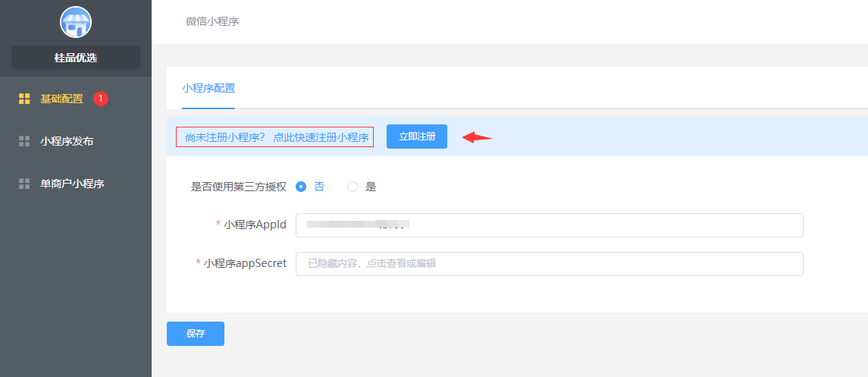Focus the 小程序AppId input field
This screenshot has width=868, height=377.
[x=549, y=225]
